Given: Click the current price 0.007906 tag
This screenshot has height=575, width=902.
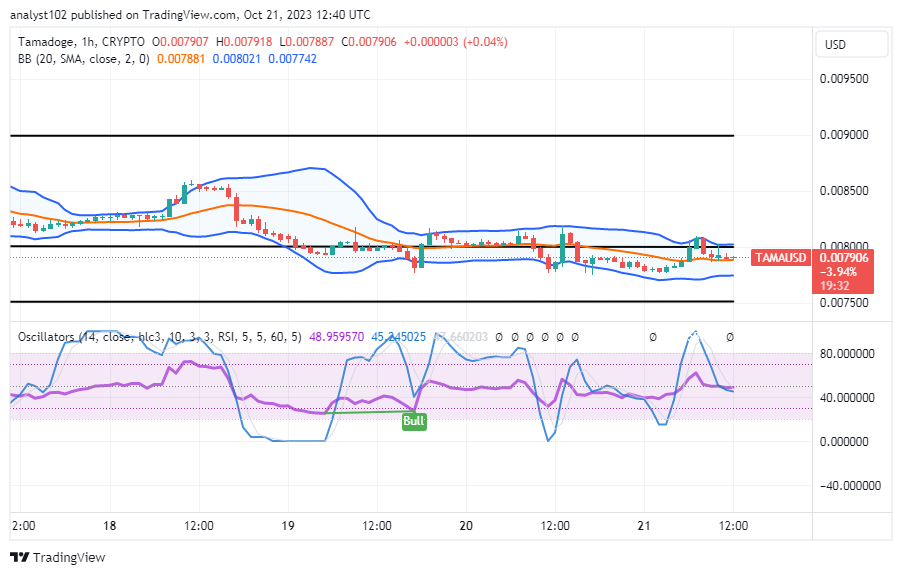Looking at the screenshot, I should pyautogui.click(x=844, y=258).
